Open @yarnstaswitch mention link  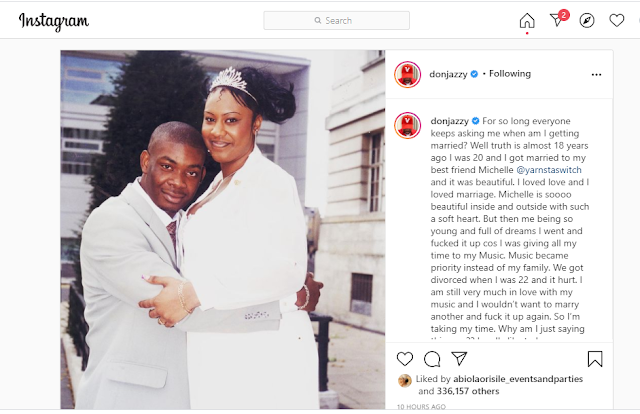pos(549,170)
